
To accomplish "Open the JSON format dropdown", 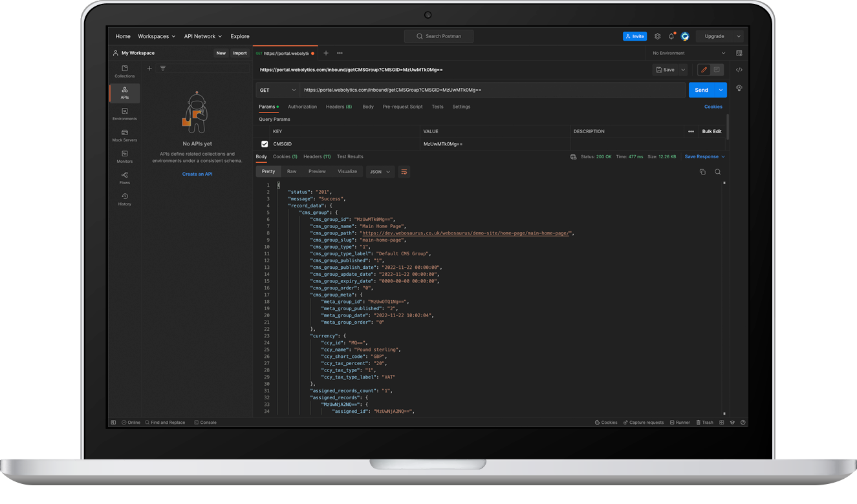I will (380, 172).
